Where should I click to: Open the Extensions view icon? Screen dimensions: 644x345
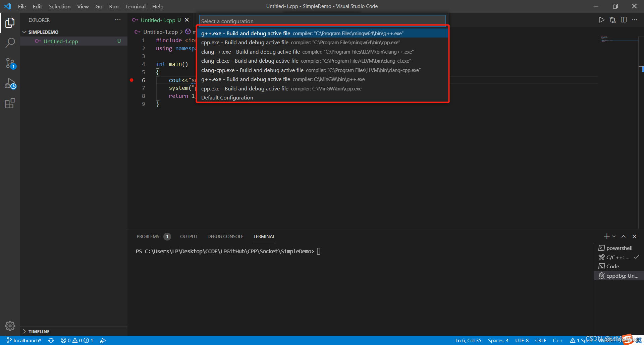10,103
